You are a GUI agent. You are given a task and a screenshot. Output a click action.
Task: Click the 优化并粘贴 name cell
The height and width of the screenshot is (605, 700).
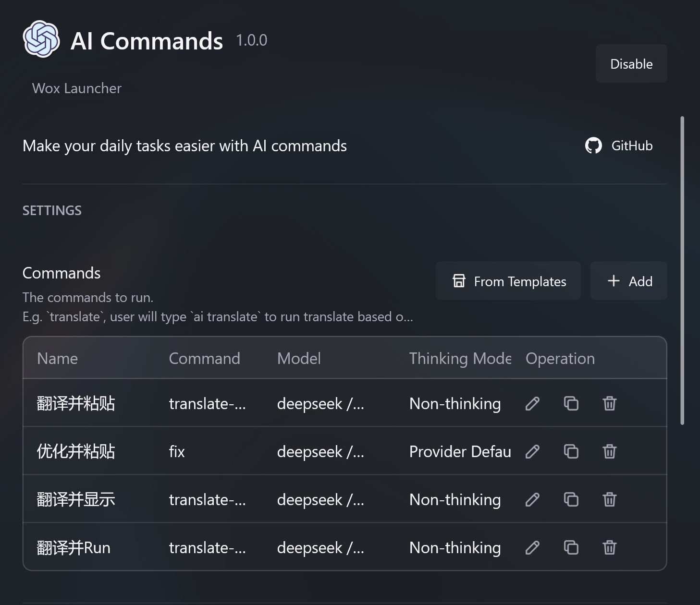(x=76, y=451)
